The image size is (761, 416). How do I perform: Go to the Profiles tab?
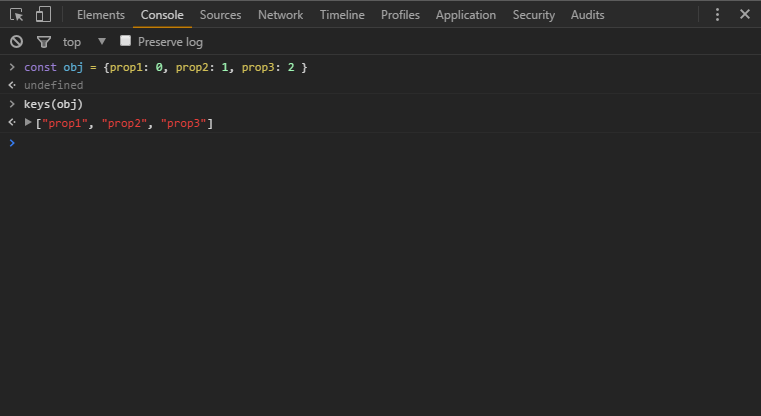[x=400, y=15]
